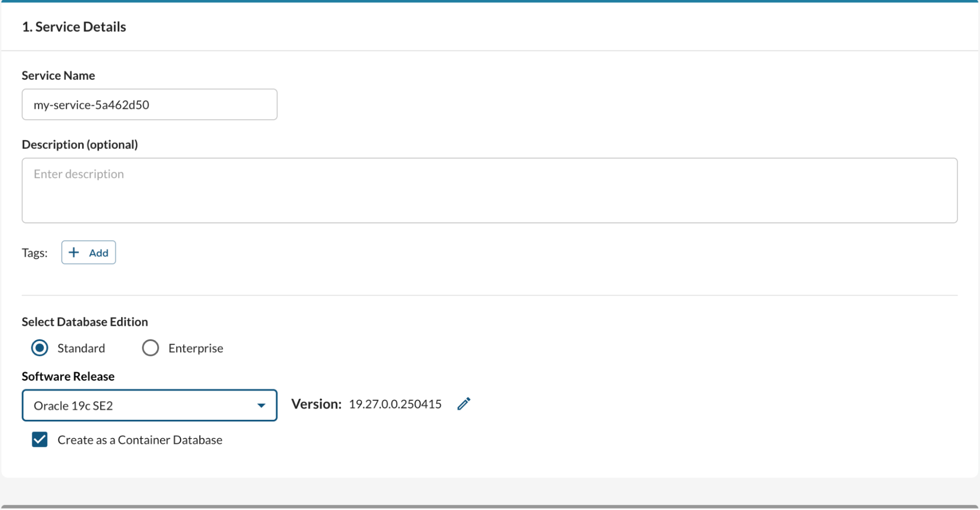The image size is (980, 510).
Task: Click the Description (optional) label
Action: pos(79,145)
